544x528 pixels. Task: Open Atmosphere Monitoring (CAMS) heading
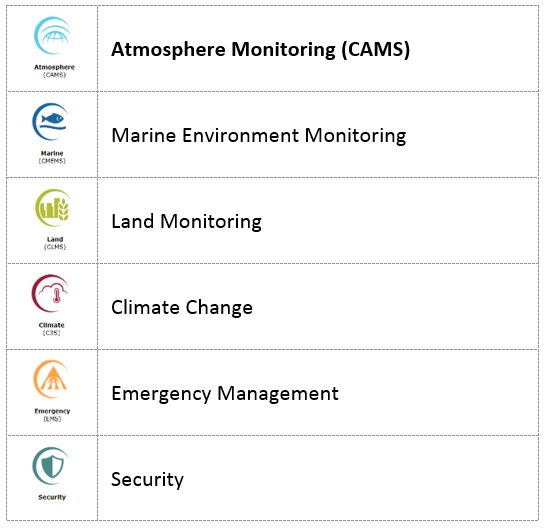click(260, 49)
